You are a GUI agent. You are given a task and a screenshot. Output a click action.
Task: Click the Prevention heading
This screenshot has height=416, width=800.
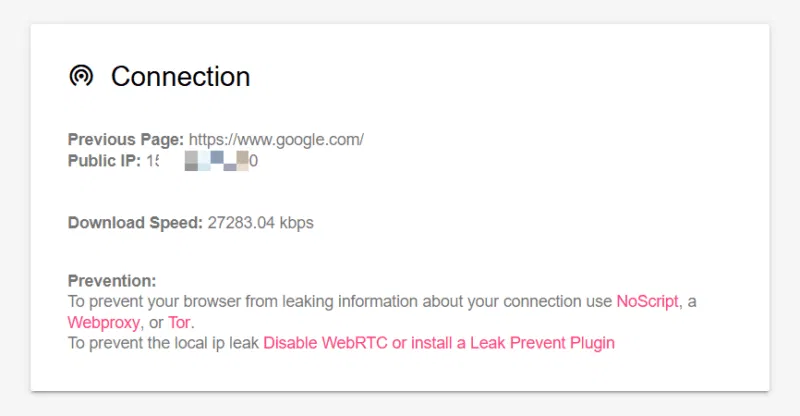click(x=112, y=281)
